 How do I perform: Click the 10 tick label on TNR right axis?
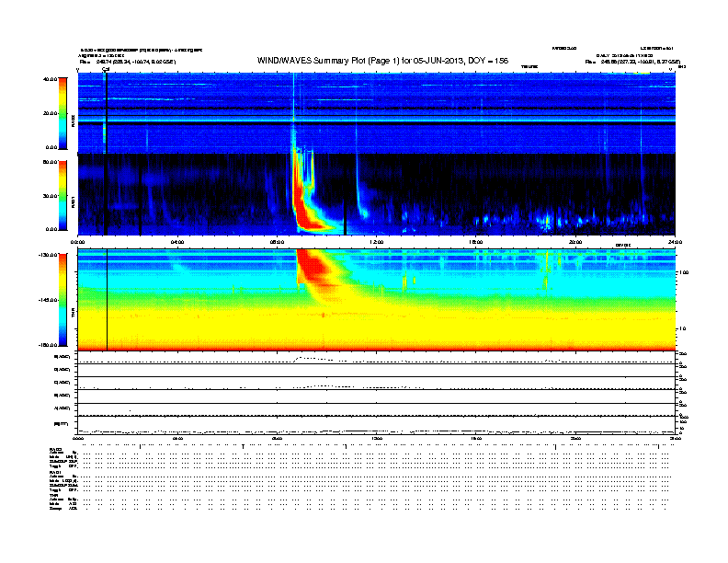[682, 328]
